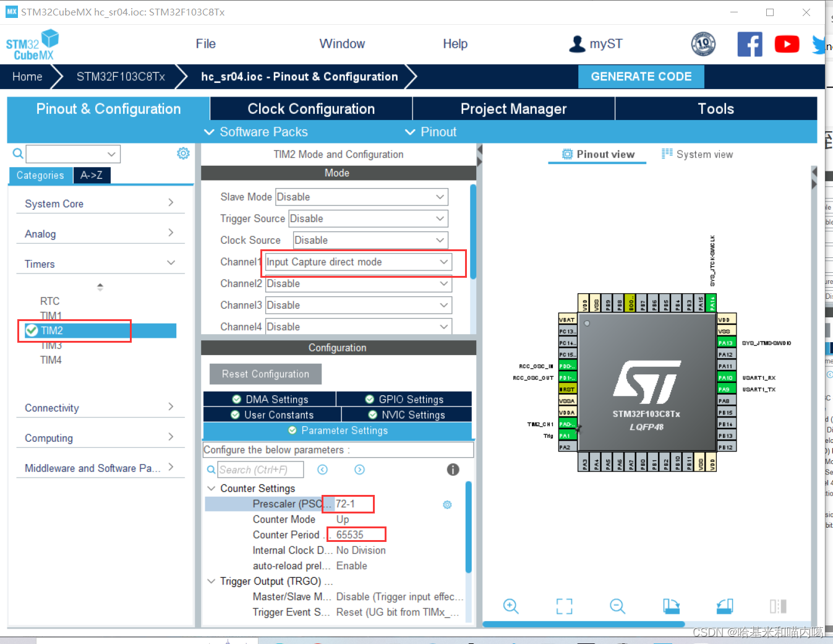Select pin PB12 on the chip

click(x=726, y=447)
